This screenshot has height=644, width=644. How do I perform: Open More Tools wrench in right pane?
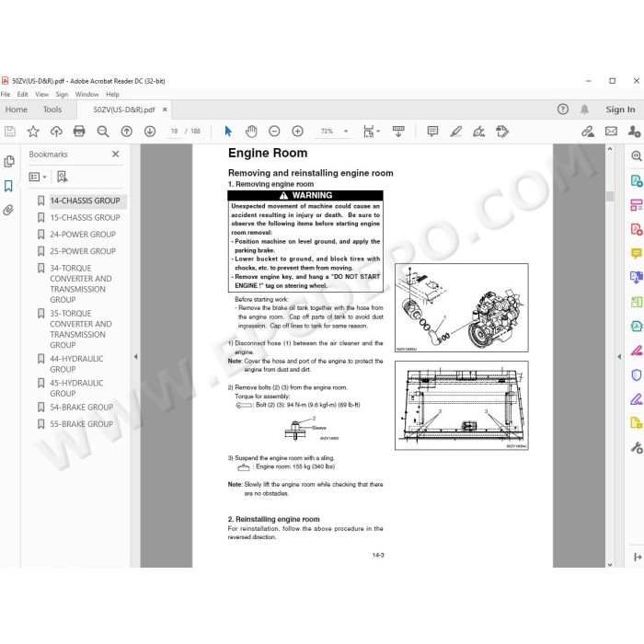(637, 448)
